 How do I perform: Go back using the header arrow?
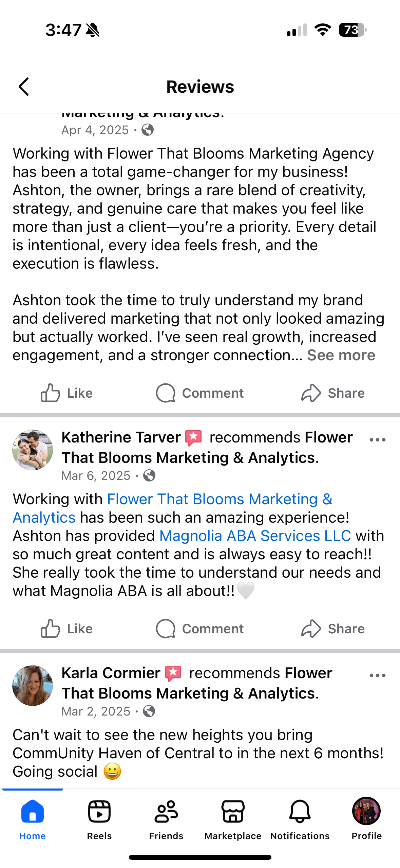point(24,87)
